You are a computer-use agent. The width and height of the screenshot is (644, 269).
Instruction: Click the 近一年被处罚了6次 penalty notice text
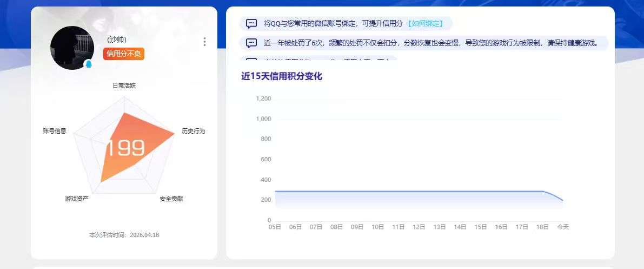click(x=430, y=43)
